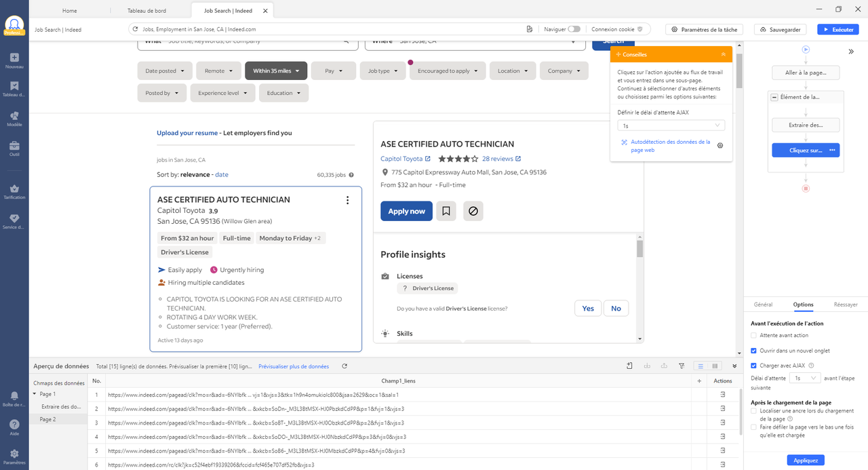Click the page translate icon in address bar
Viewport: 868px width, 470px height.
(530, 29)
